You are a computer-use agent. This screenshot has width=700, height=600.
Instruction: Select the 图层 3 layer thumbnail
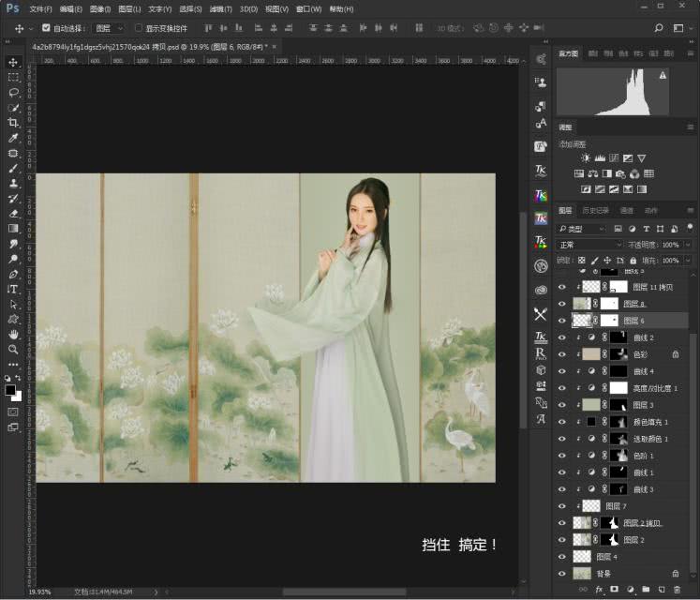[590, 405]
